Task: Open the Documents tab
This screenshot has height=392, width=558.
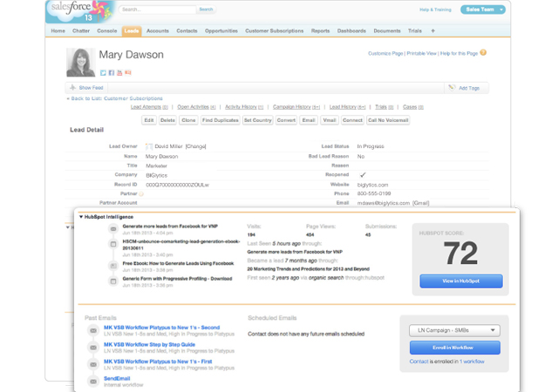Action: pos(387,31)
